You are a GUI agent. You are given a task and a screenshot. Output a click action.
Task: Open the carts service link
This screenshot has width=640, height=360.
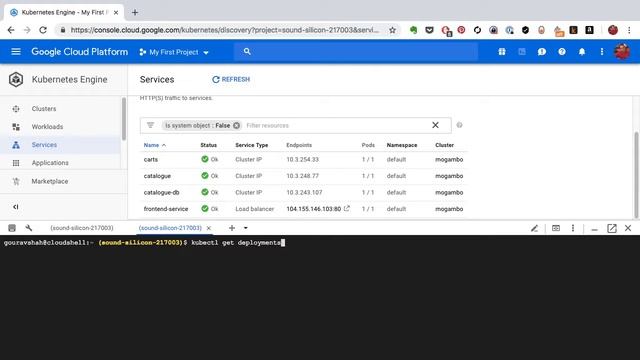point(151,160)
